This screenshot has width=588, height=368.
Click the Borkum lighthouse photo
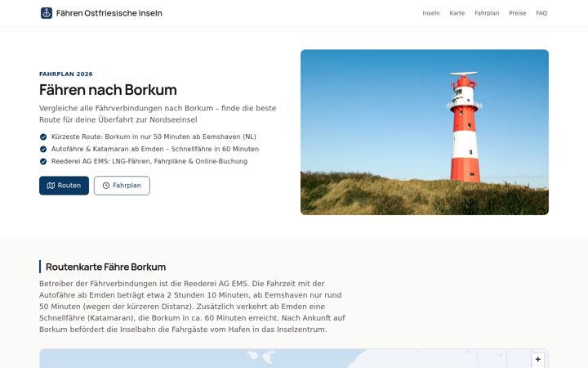coord(425,132)
